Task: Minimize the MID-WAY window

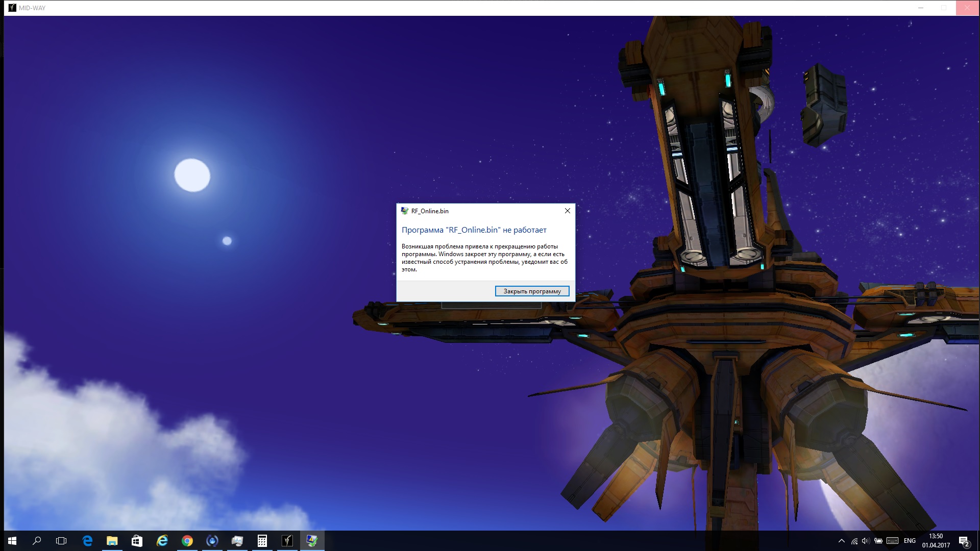Action: (921, 8)
